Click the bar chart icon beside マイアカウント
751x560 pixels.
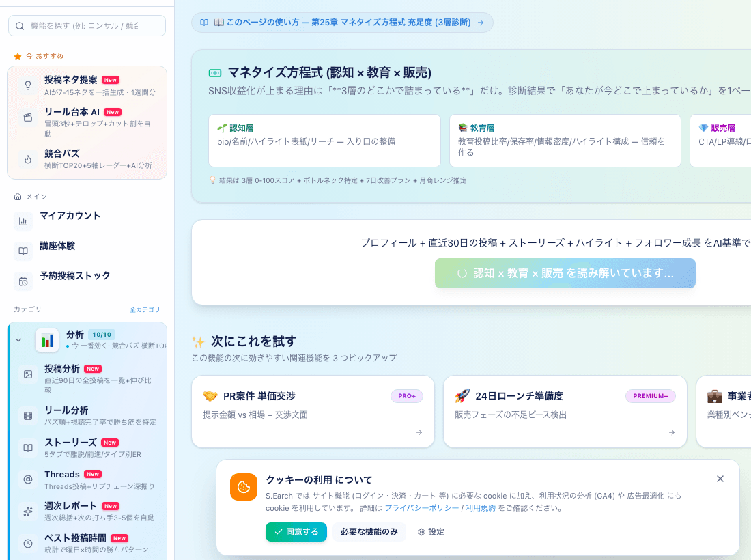23,221
